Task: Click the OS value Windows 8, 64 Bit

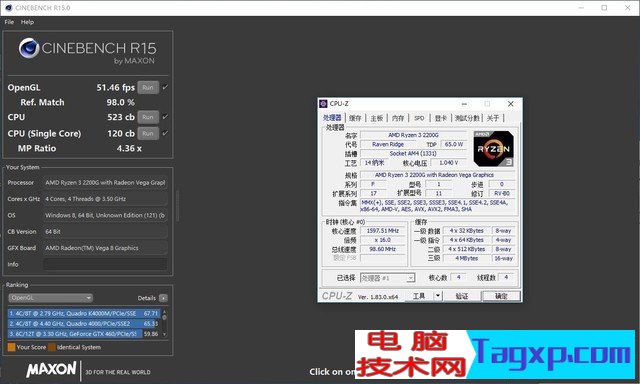Action: pyautogui.click(x=105, y=215)
